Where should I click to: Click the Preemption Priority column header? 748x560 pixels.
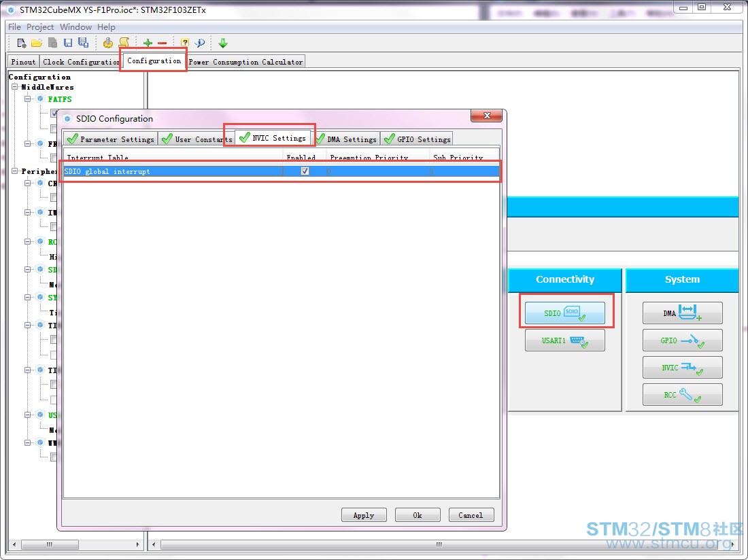tap(377, 157)
